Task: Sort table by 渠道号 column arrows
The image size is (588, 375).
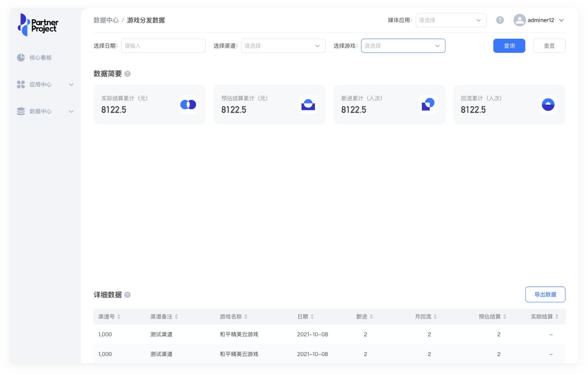Action: point(119,317)
